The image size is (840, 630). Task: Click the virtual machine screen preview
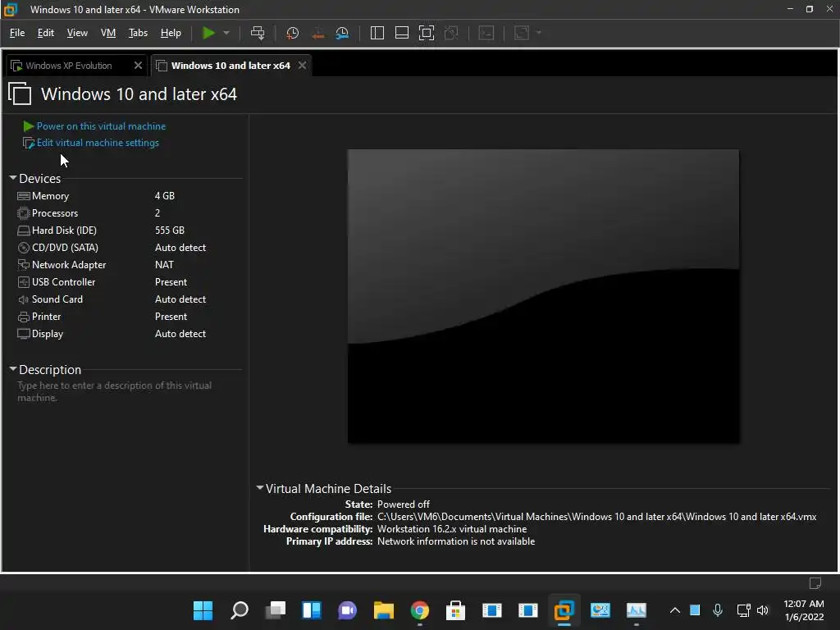pyautogui.click(x=544, y=296)
